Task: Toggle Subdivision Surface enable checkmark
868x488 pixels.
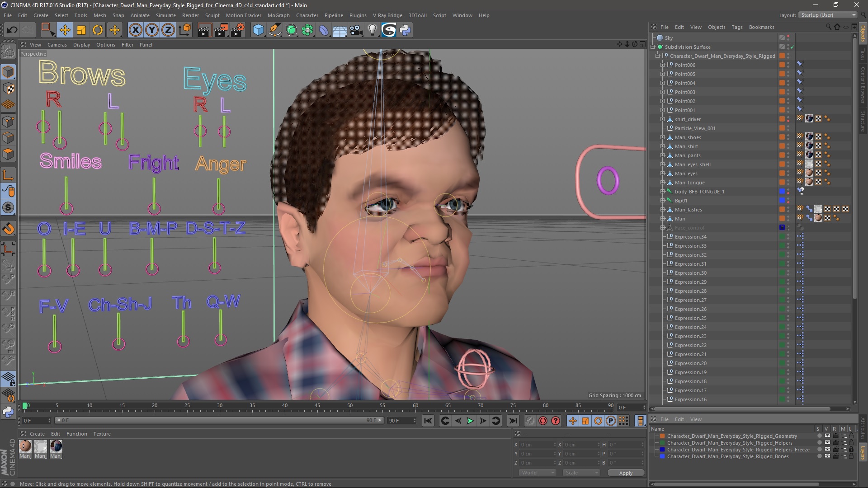Action: 792,47
